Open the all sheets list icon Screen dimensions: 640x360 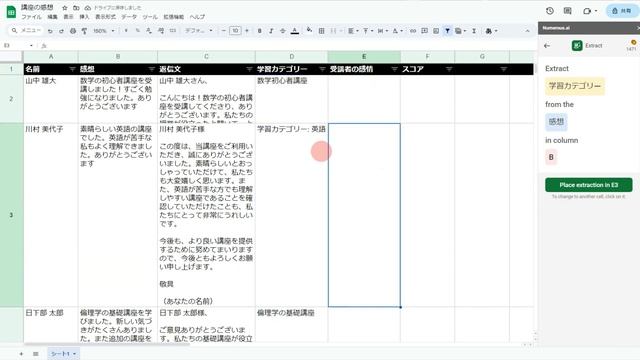click(x=36, y=354)
